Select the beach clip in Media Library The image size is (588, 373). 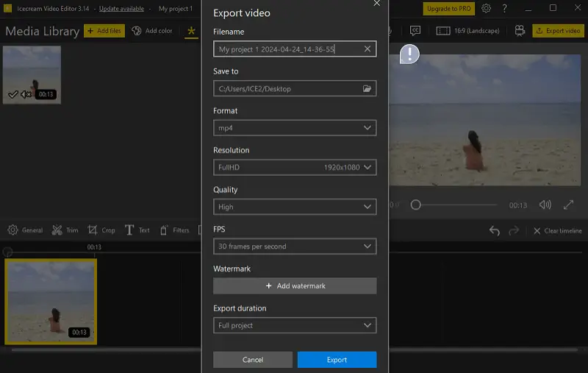pos(32,75)
